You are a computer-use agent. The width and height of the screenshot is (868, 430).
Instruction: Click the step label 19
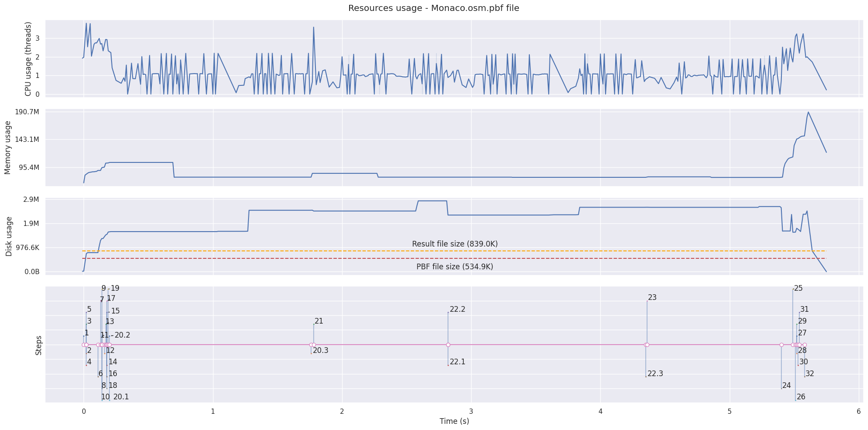pos(115,289)
